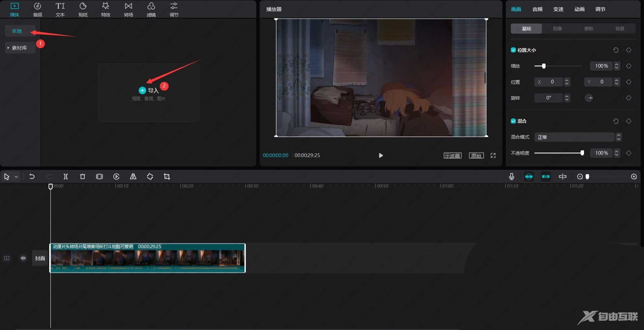
Task: Click the rotation dial knob
Action: (x=589, y=98)
